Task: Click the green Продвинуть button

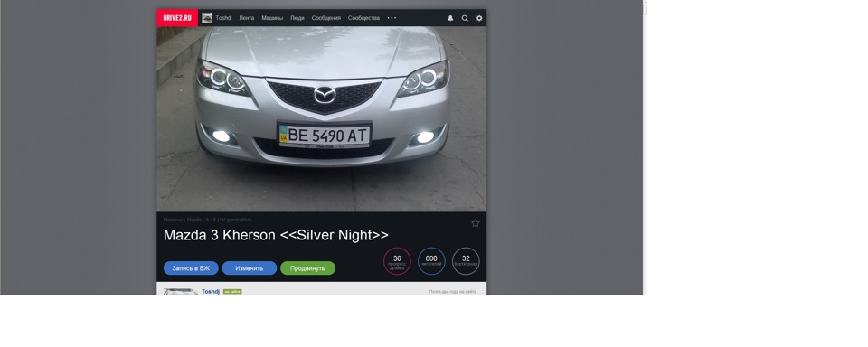Action: pos(307,268)
